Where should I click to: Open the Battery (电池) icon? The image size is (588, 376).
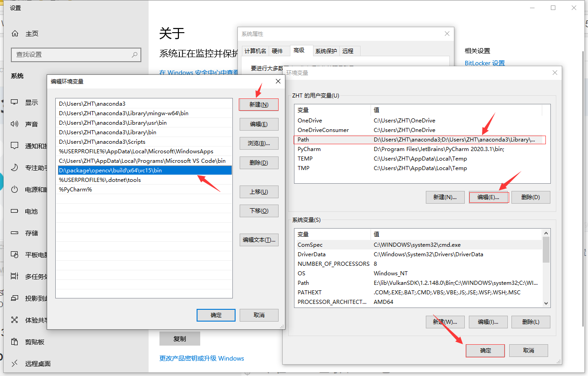click(x=15, y=211)
